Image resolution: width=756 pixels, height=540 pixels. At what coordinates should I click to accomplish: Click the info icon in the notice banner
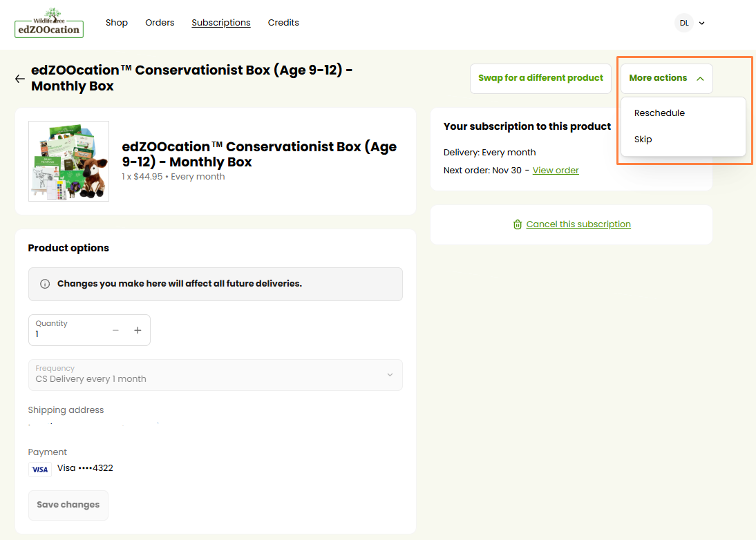tap(45, 284)
